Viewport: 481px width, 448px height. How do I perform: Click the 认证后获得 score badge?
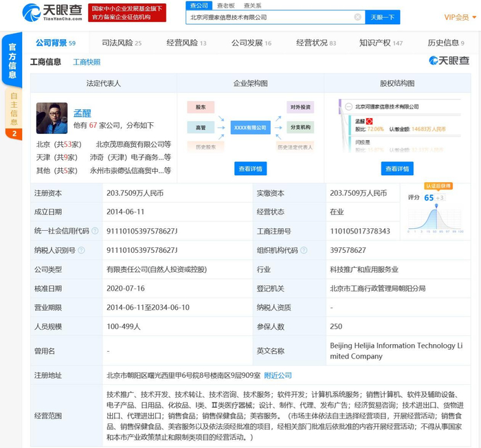[438, 186]
